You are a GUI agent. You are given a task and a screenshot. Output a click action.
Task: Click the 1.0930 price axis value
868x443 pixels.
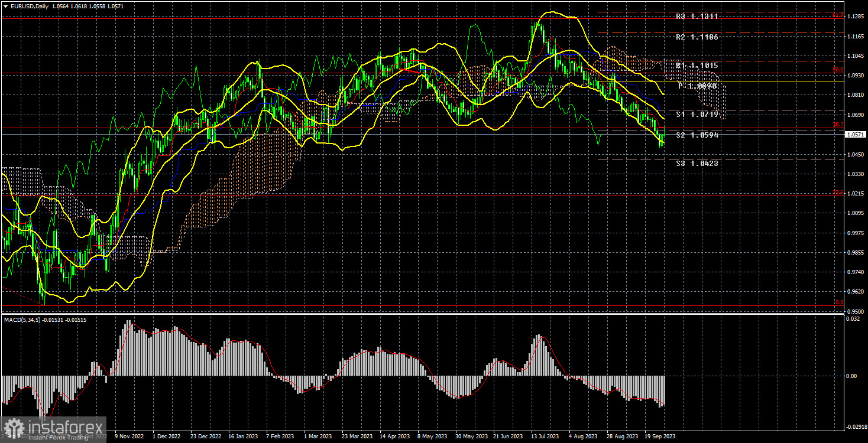pos(856,76)
